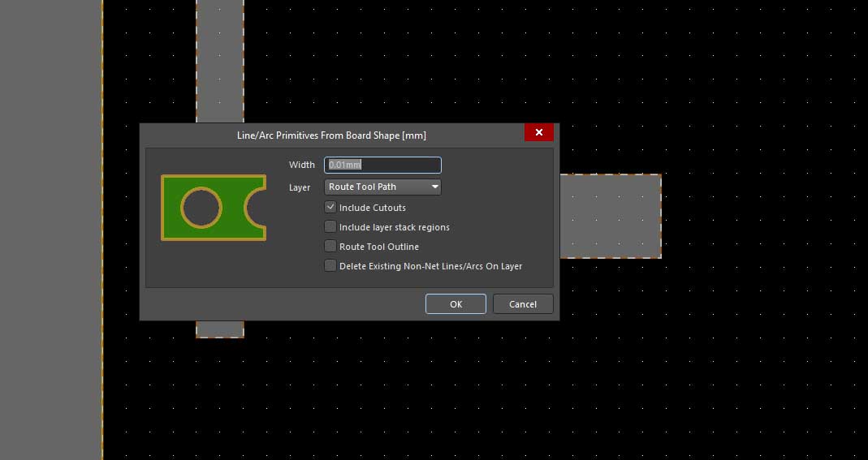This screenshot has width=868, height=460.
Task: Enable the Route Tool Outline option
Action: click(330, 246)
